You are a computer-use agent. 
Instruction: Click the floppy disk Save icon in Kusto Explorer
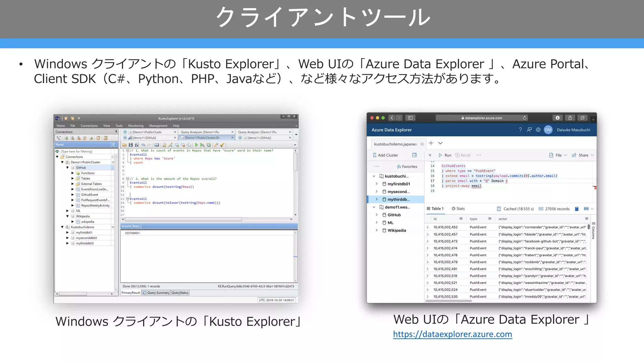point(131,145)
